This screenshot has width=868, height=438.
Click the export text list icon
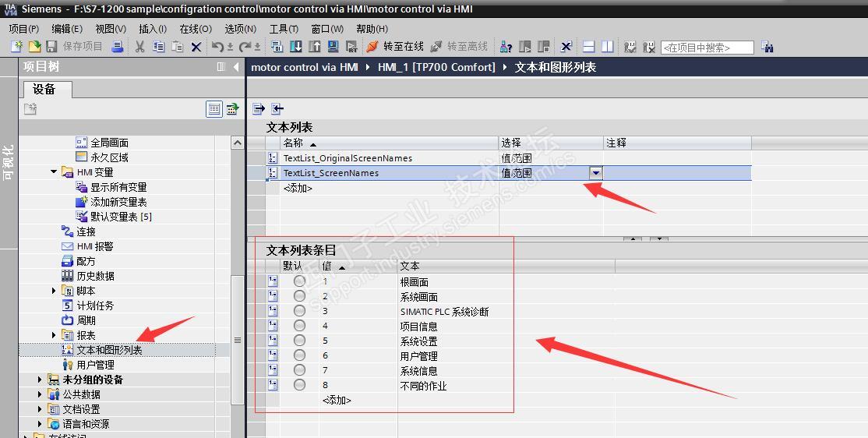[x=259, y=108]
